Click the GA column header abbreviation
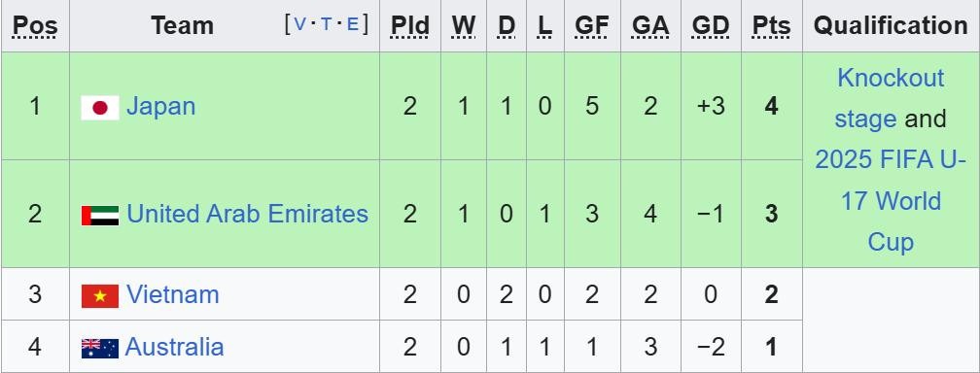Image resolution: width=980 pixels, height=373 pixels. click(x=650, y=25)
